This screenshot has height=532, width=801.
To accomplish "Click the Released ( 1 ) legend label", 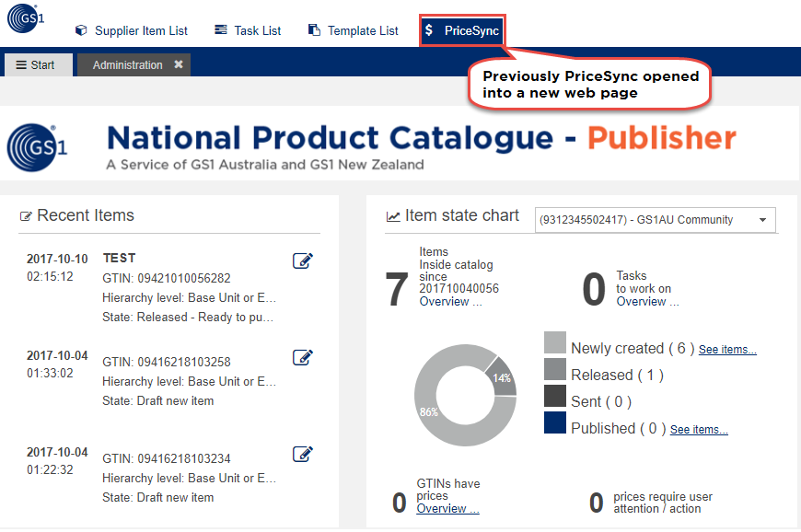I will [x=617, y=376].
